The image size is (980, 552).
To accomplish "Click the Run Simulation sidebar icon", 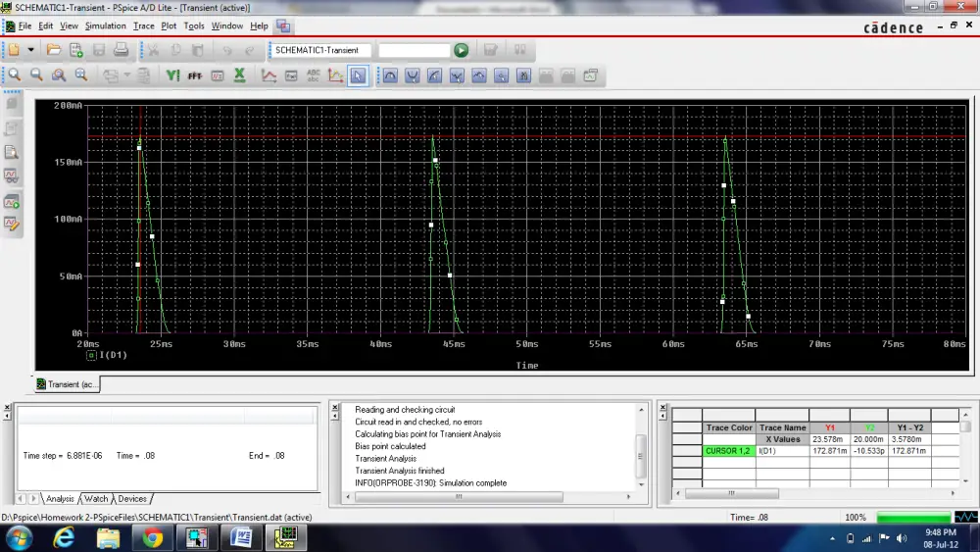I will (11, 202).
